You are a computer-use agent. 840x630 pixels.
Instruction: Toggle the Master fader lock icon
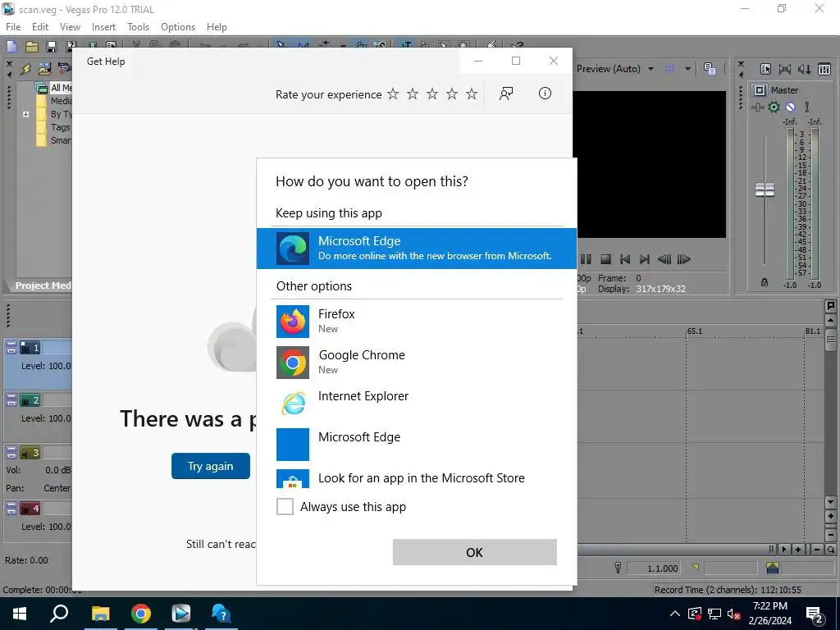[765, 282]
